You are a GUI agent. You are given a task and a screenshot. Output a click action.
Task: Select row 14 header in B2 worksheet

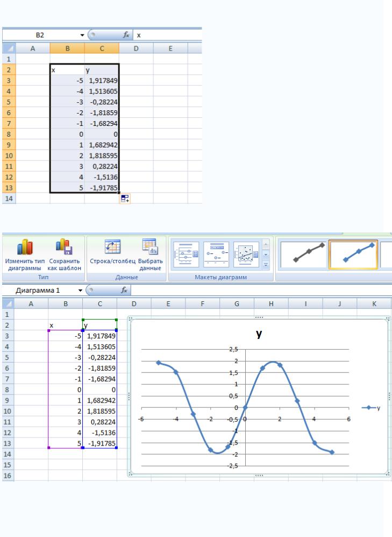(9, 199)
